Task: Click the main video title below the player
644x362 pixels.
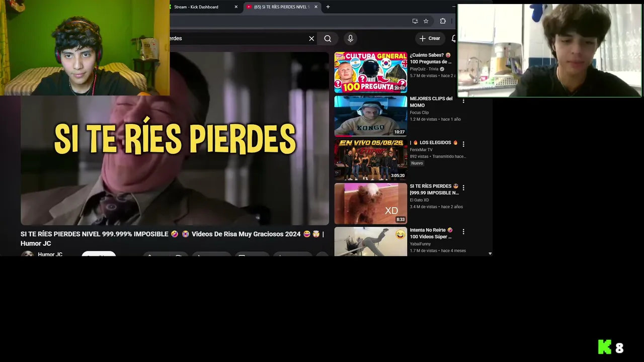Action: point(172,239)
